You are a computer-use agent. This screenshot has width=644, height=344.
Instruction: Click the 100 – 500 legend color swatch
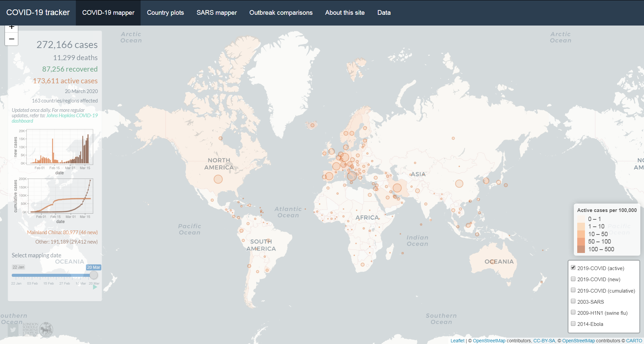pos(581,249)
